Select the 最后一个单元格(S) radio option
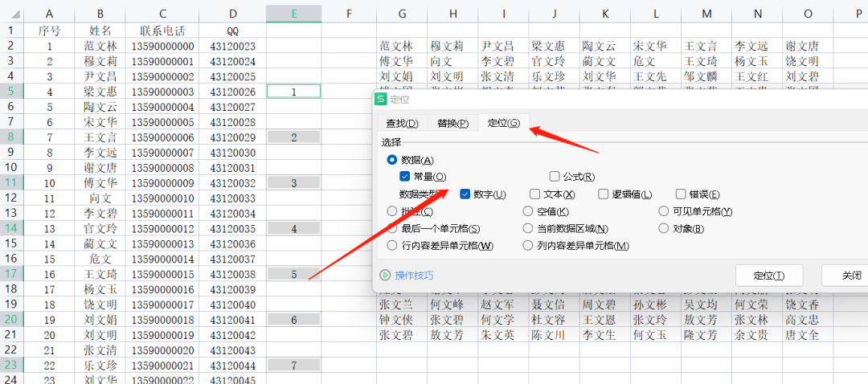This screenshot has height=384, width=868. coord(392,228)
